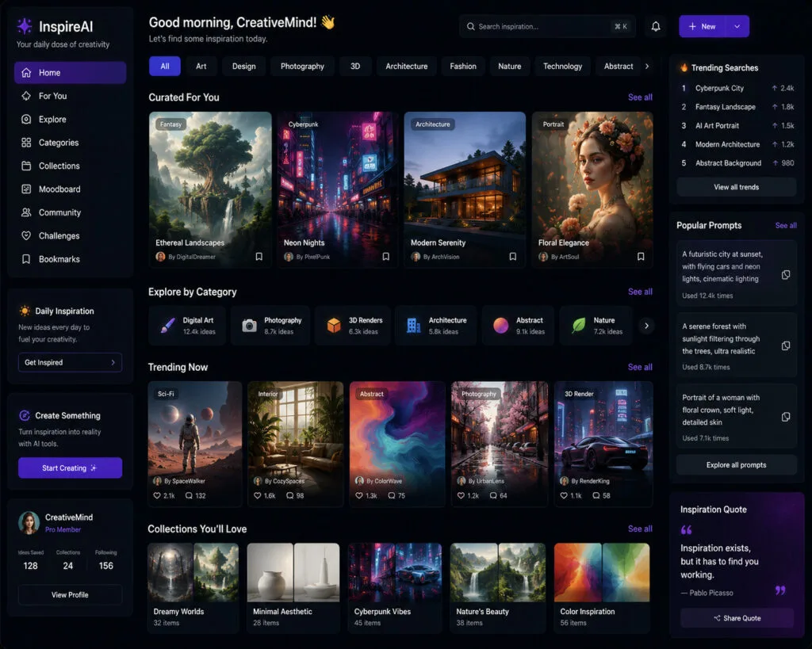The image size is (812, 649).
Task: Click Start Creating button
Action: click(x=70, y=468)
